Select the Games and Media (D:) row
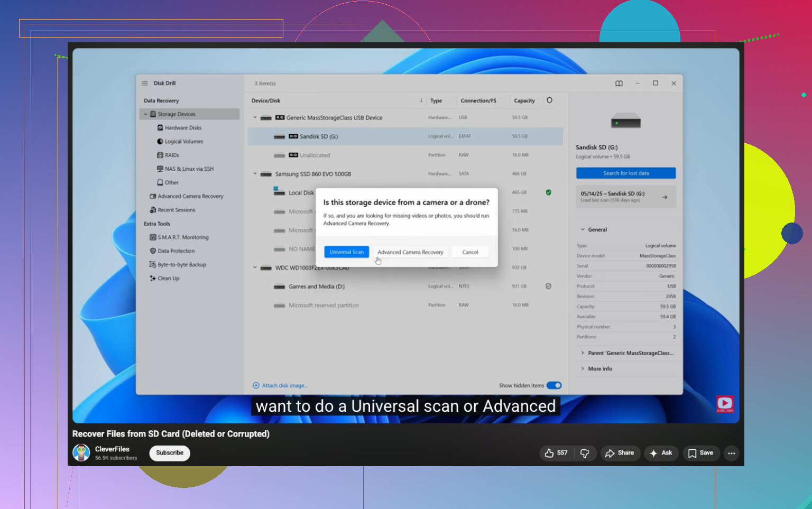This screenshot has height=509, width=812. [405, 286]
